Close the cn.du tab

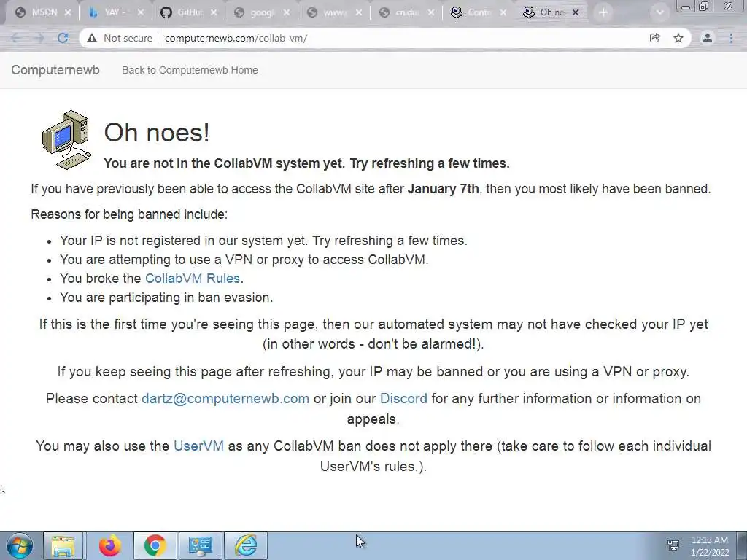(x=431, y=13)
